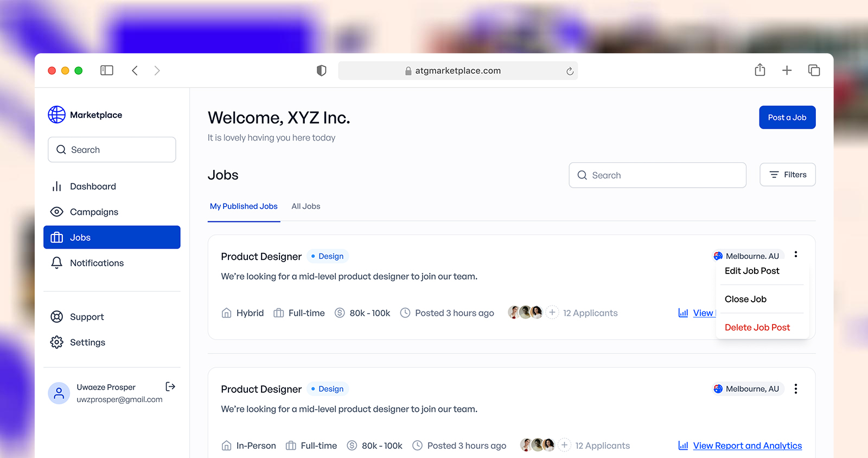Open View Report and Analytics link
Screen dimensions: 868x458
(x=746, y=446)
